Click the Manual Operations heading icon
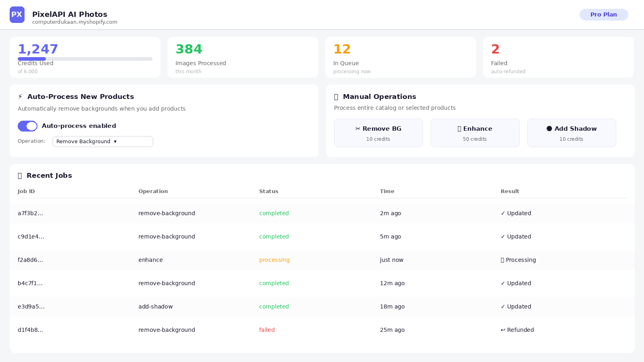Screen dimensions: 644x362 click(336, 97)
